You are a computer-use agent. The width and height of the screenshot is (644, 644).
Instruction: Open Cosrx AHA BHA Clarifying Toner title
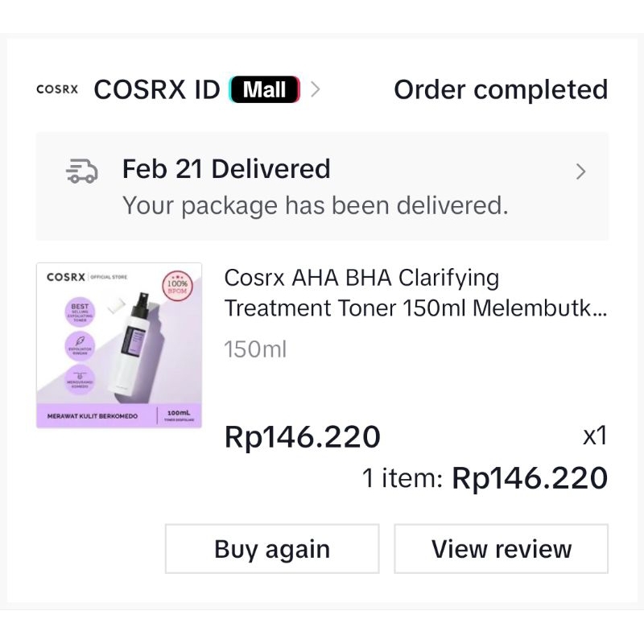pyautogui.click(x=415, y=293)
